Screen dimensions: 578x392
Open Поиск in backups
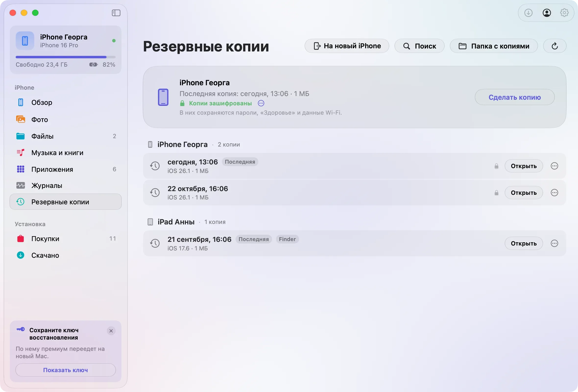[x=419, y=46]
